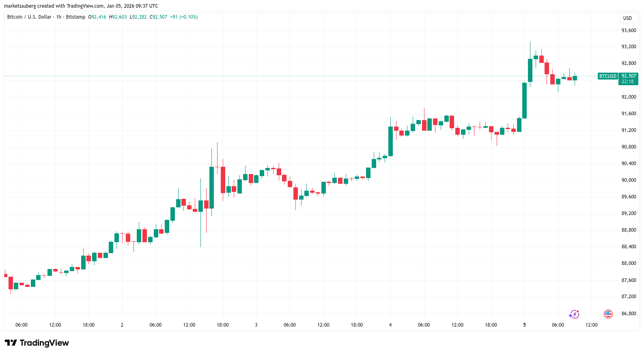This screenshot has height=355, width=644.
Task: Click the close value C92,507
Action: click(x=158, y=17)
